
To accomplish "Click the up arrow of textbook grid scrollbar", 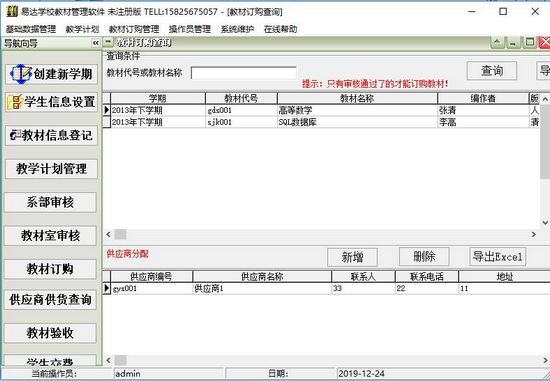I will tap(545, 99).
